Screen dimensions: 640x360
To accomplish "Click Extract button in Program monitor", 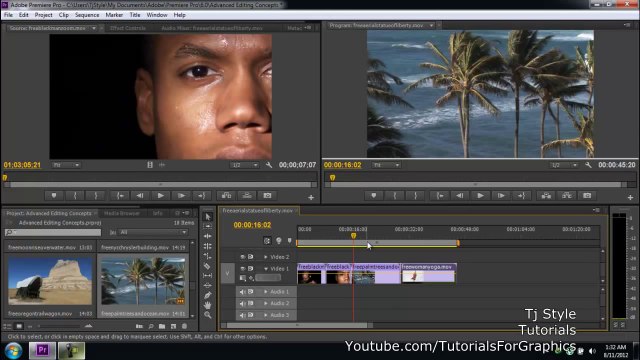I will click(567, 196).
